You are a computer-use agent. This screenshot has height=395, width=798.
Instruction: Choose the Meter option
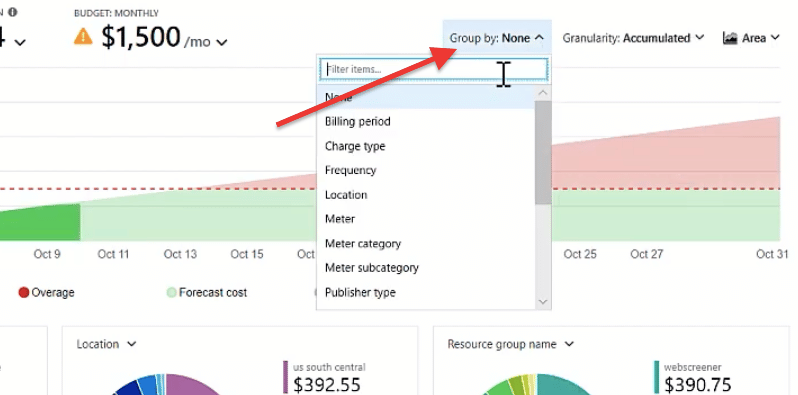(425, 219)
